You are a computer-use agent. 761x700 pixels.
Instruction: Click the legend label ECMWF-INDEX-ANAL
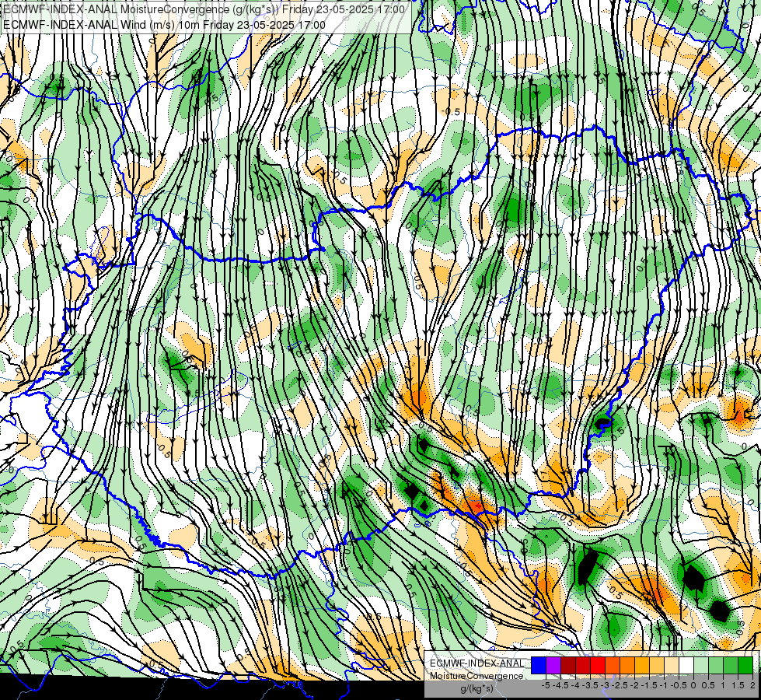pos(477,663)
